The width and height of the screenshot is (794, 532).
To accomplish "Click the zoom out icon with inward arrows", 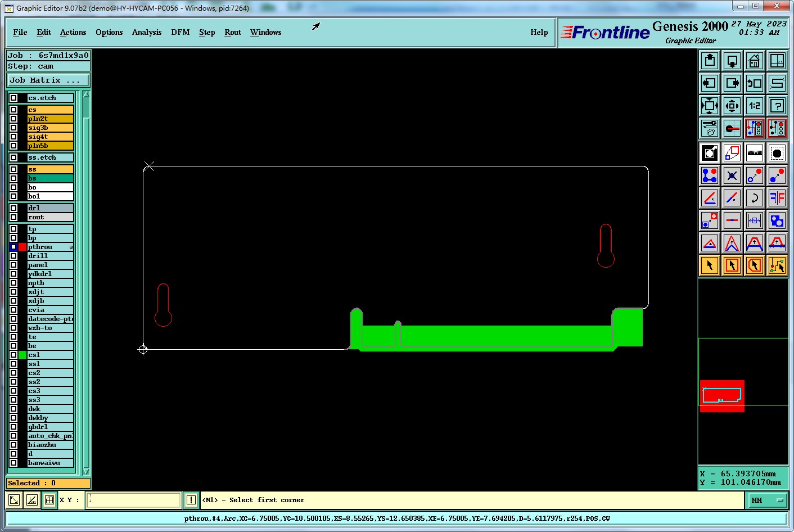I will [732, 106].
